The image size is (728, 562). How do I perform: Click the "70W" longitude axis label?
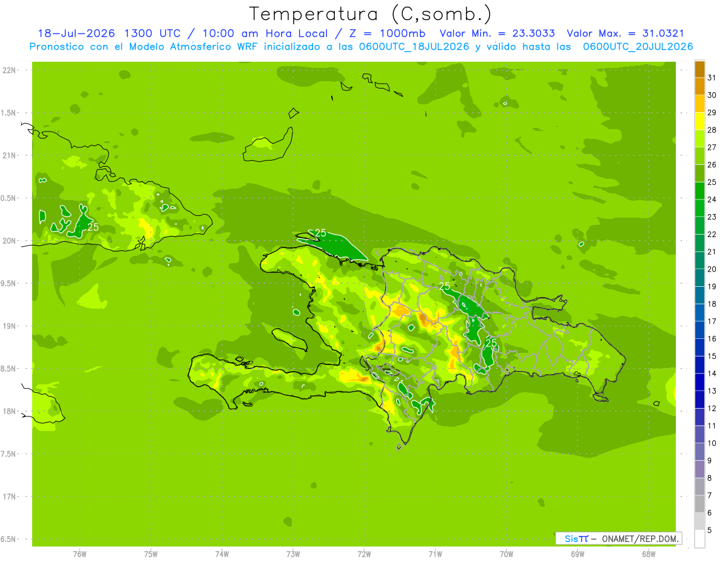507,554
